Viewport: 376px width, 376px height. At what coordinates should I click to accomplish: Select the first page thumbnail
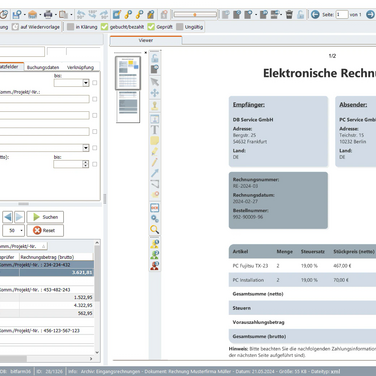tap(128, 73)
